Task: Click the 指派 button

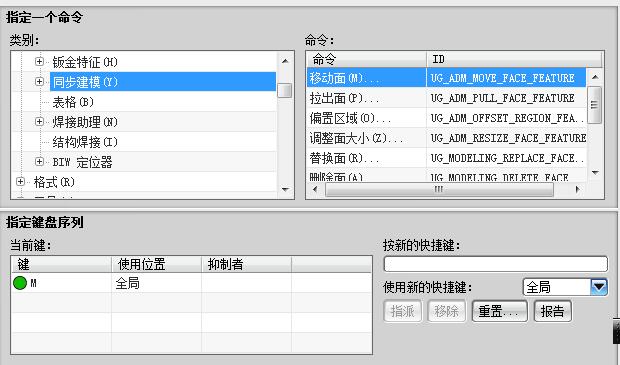Action: (403, 311)
